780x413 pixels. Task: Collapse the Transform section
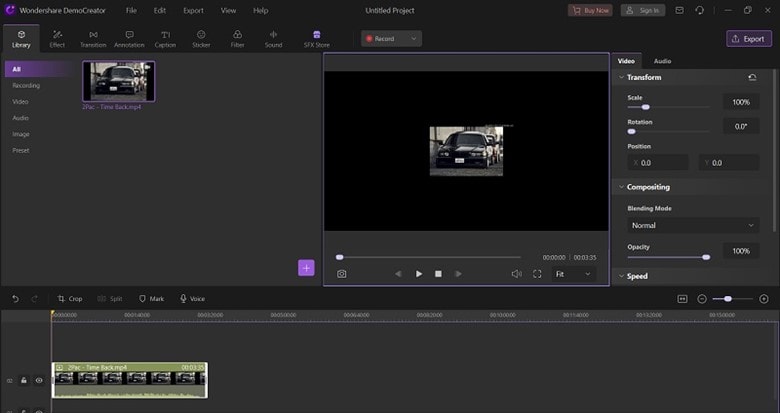click(621, 77)
